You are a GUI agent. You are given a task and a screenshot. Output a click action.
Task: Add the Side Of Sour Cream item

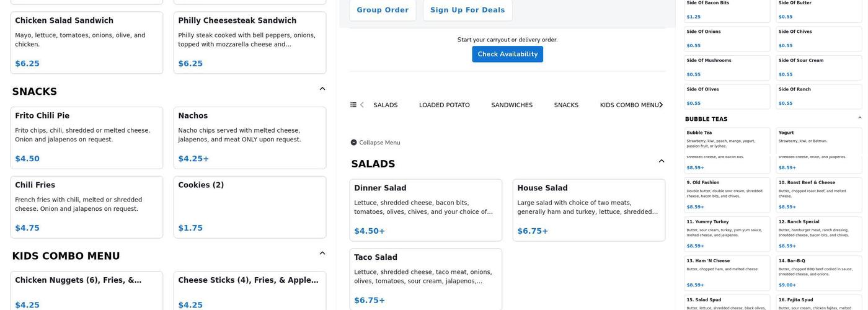pyautogui.click(x=818, y=67)
